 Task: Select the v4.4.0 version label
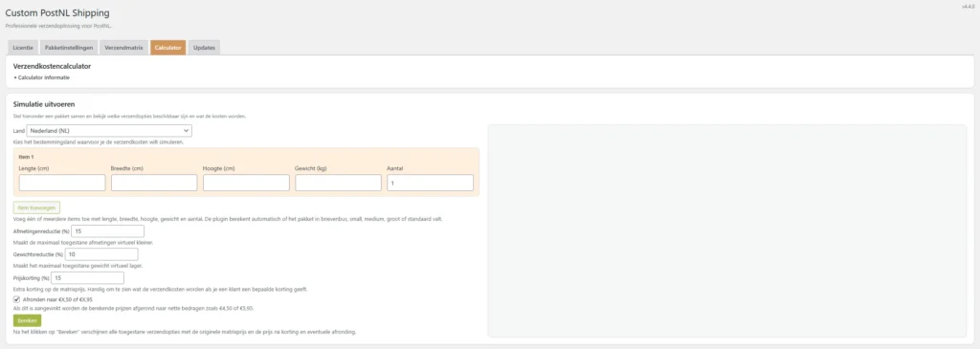[969, 7]
